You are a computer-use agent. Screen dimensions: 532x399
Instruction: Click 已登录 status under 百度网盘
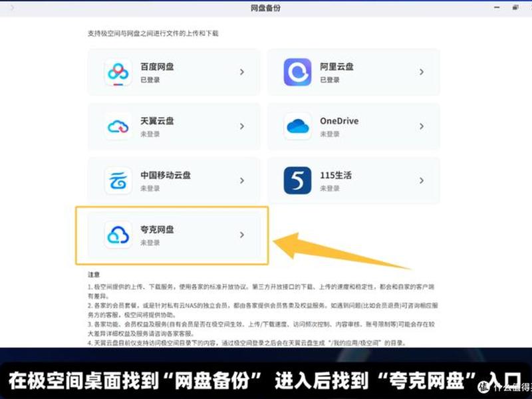150,80
